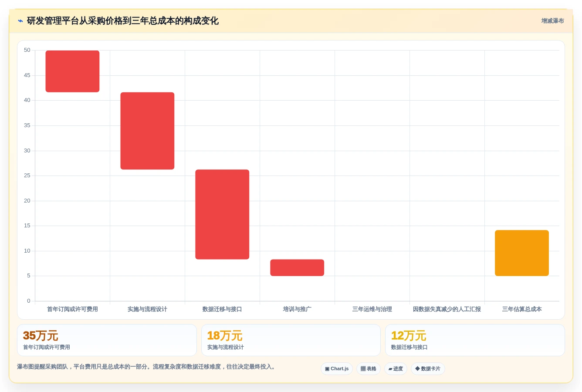
Task: Click the red 实施与流程设计 bar
Action: pyautogui.click(x=147, y=131)
